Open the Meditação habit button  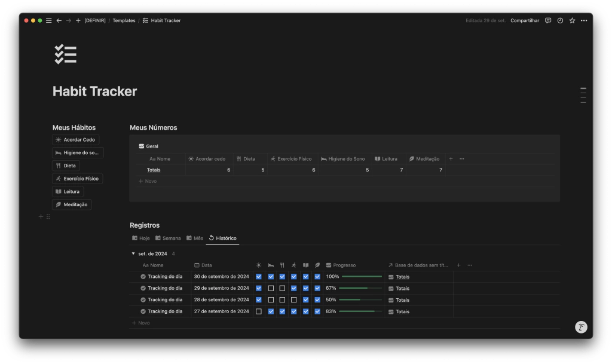click(72, 204)
